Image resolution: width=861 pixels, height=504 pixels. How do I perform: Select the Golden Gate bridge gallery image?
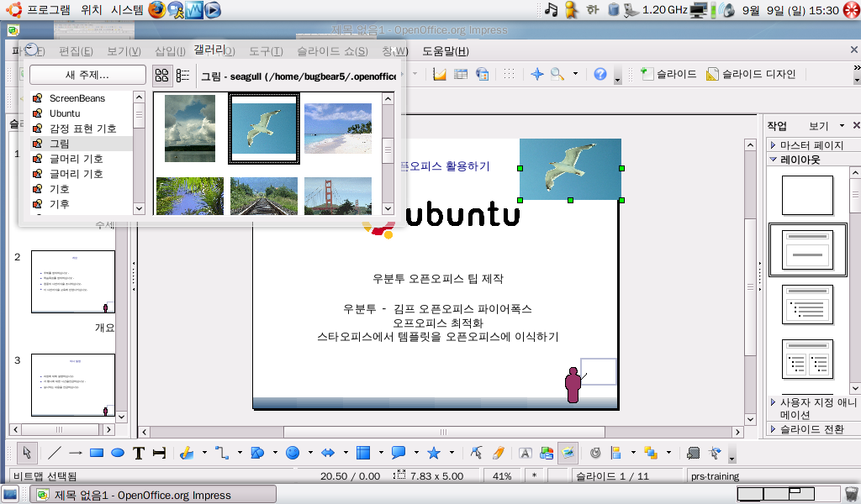(x=338, y=196)
